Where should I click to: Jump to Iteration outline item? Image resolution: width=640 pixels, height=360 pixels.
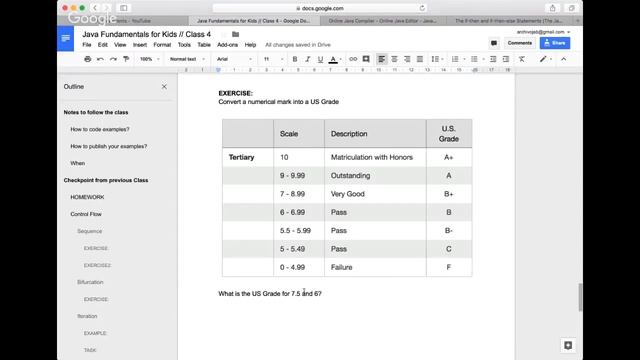[87, 316]
